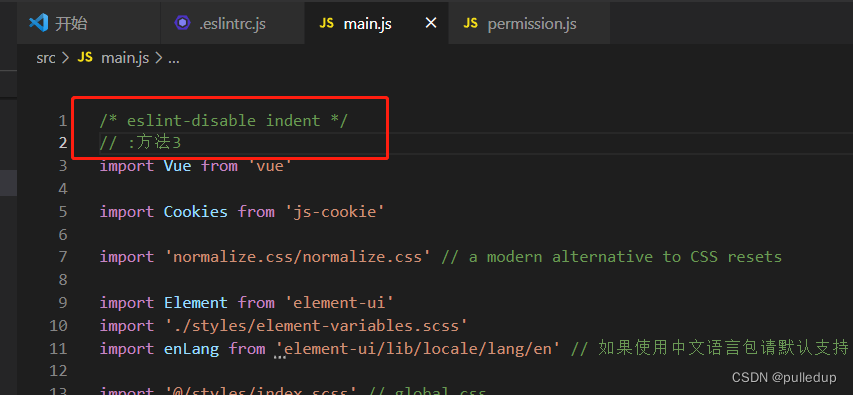
Task: Select the src breadcrumb segment
Action: tap(46, 58)
